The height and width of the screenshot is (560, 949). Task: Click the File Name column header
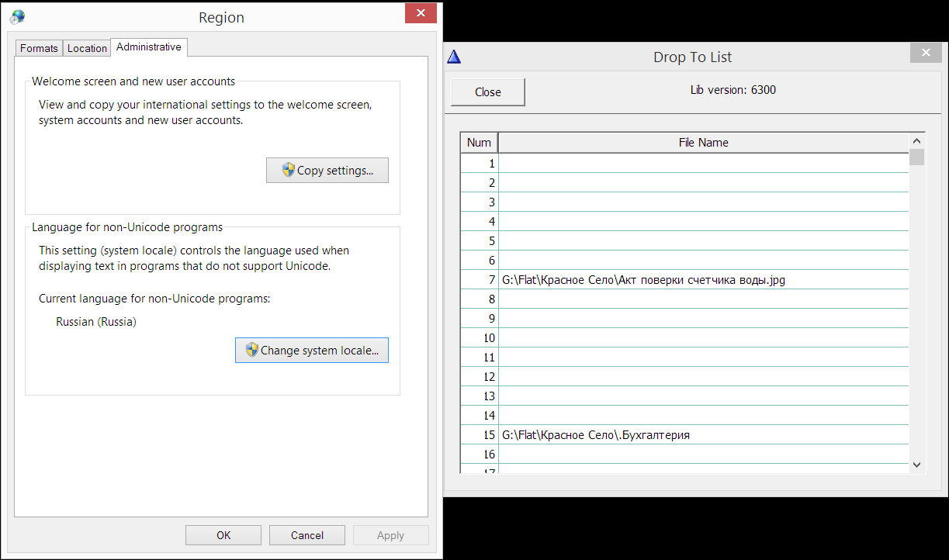(703, 142)
